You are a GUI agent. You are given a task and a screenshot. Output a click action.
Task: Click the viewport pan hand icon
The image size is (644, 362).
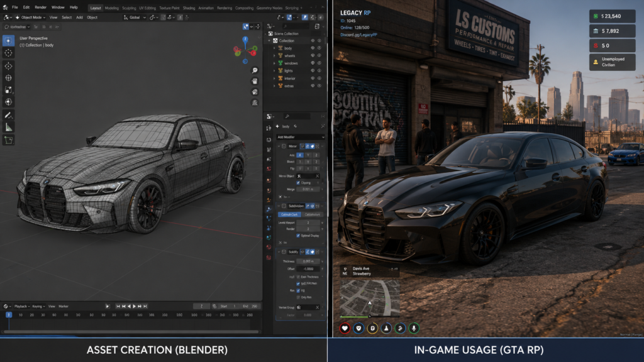(255, 81)
